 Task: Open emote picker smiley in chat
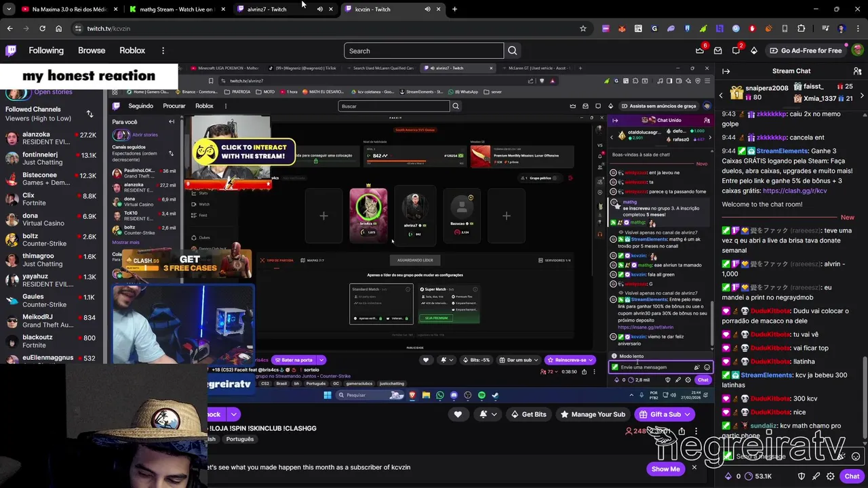coord(856,456)
